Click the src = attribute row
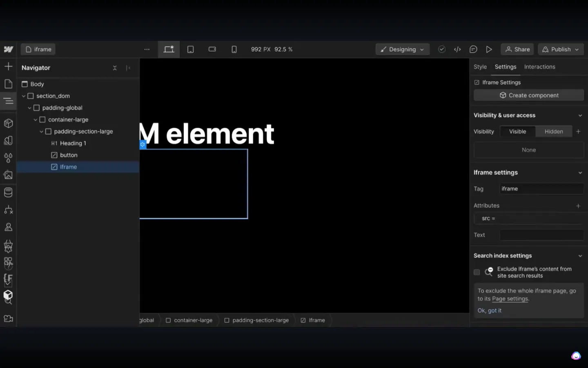This screenshot has height=368, width=588. (x=529, y=219)
